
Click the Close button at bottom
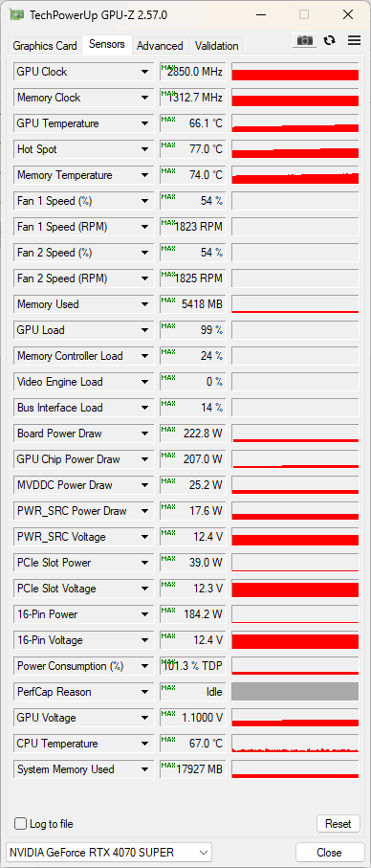click(329, 853)
